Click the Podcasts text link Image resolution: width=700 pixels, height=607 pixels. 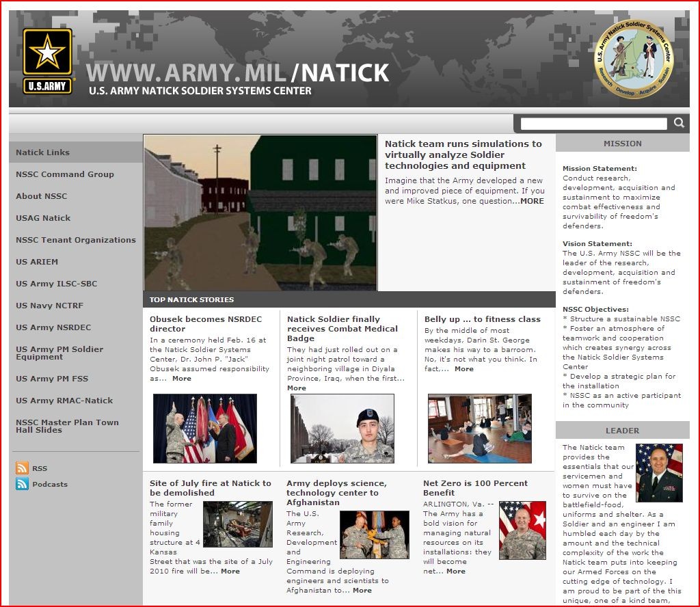click(x=50, y=484)
